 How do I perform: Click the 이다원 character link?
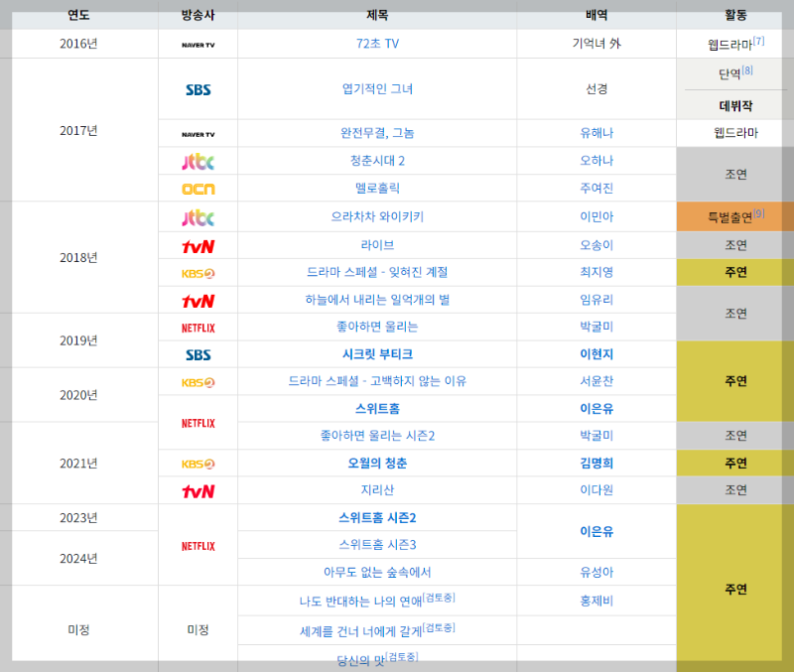pos(596,490)
